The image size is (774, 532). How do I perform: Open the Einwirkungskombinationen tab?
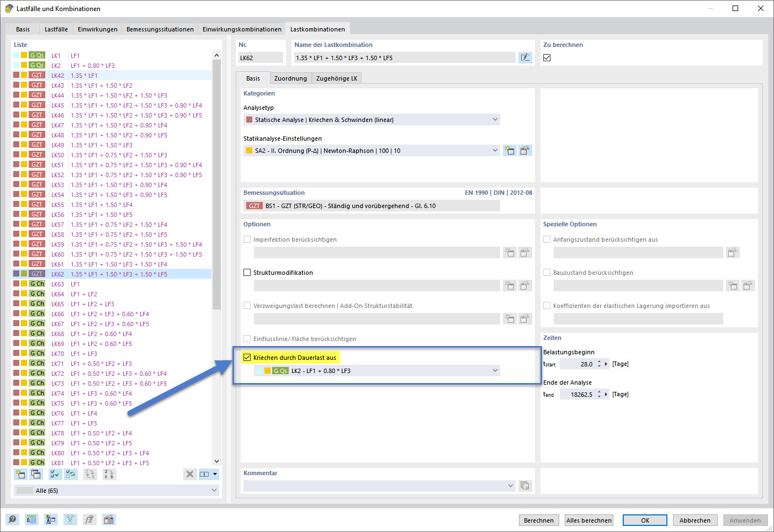click(x=242, y=29)
